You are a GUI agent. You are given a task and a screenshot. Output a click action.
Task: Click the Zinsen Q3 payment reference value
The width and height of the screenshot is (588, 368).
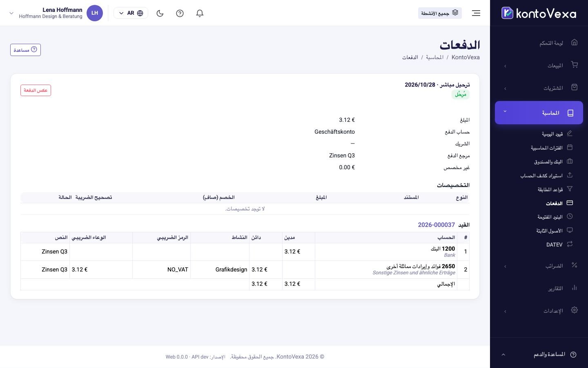tap(342, 155)
